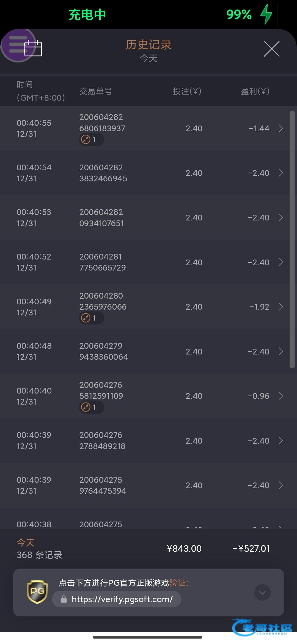297x644 pixels.
Task: Close the history records panel
Action: [271, 49]
